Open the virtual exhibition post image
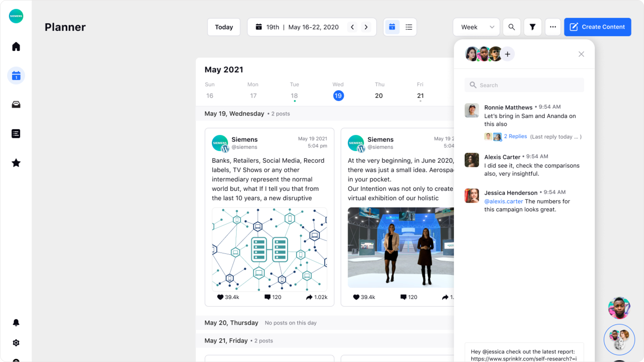This screenshot has width=644, height=362. [401, 247]
